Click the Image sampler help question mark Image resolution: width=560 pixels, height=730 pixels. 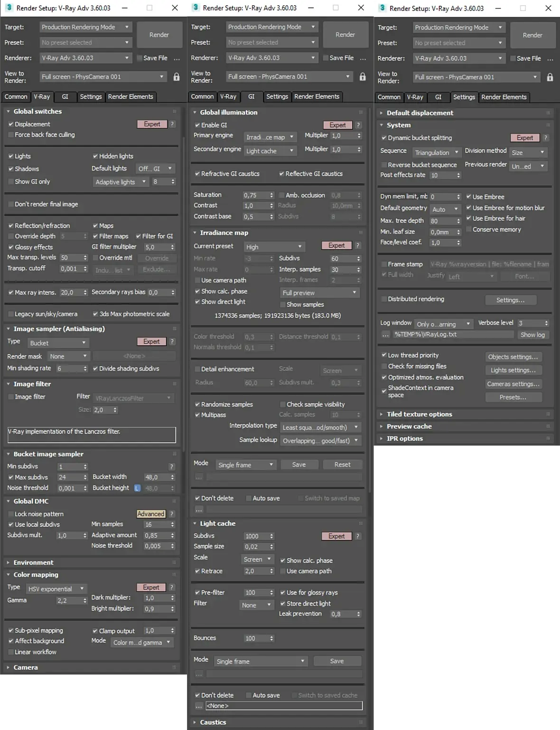click(x=172, y=341)
